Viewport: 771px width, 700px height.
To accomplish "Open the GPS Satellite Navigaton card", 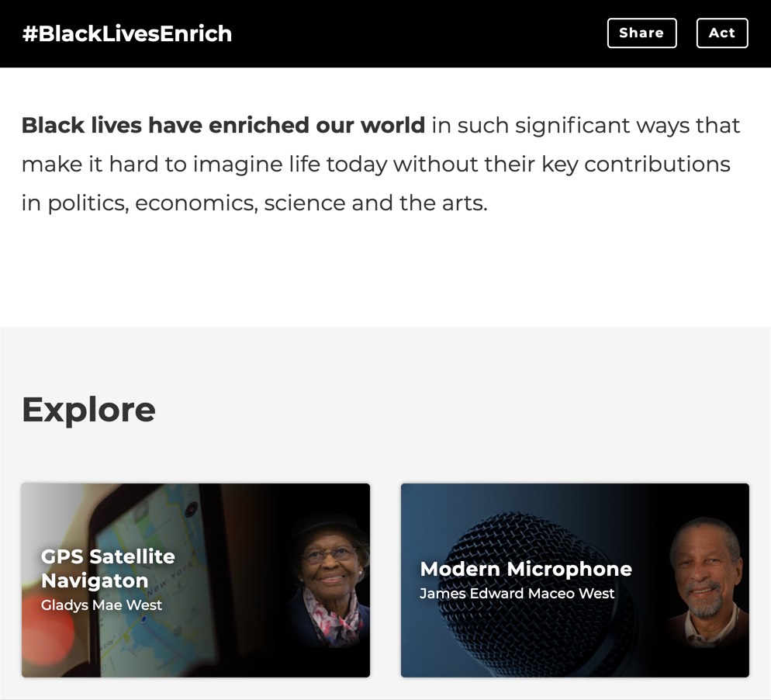I will [x=195, y=580].
